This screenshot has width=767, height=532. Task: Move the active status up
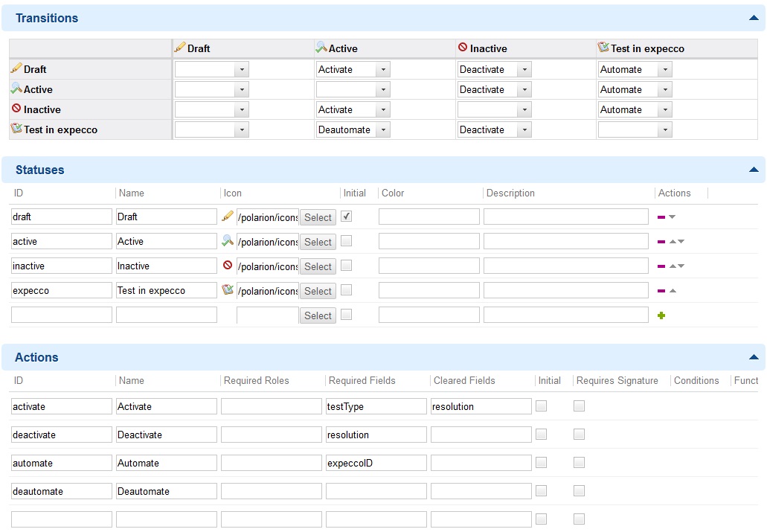click(x=673, y=242)
